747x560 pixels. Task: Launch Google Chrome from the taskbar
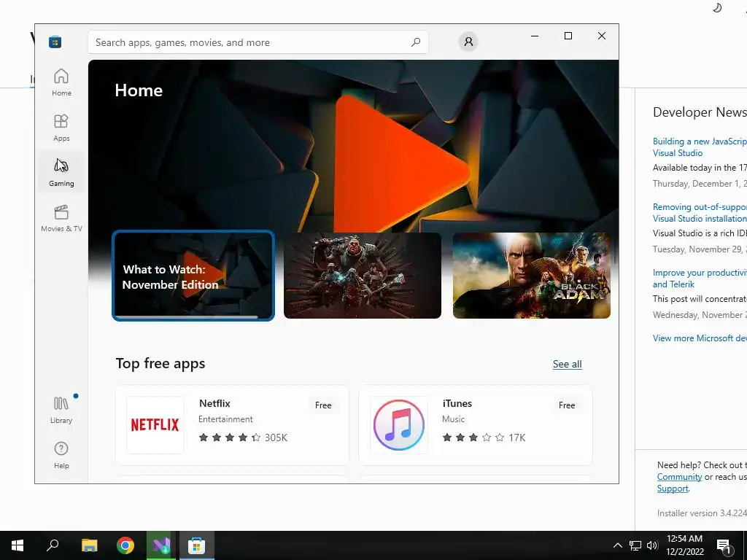125,545
